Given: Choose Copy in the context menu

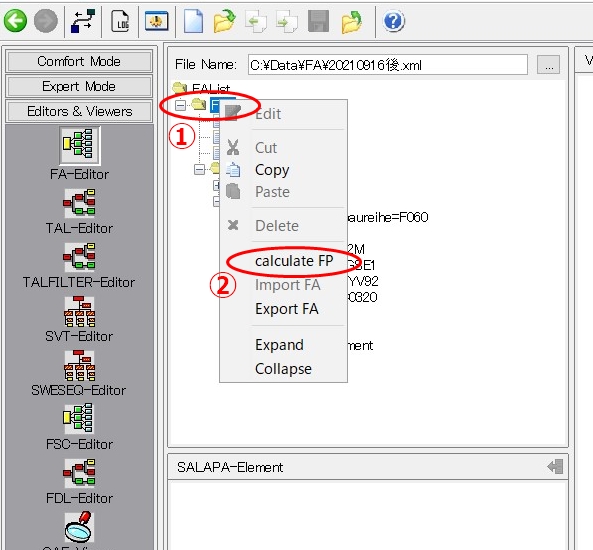Looking at the screenshot, I should point(283,170).
